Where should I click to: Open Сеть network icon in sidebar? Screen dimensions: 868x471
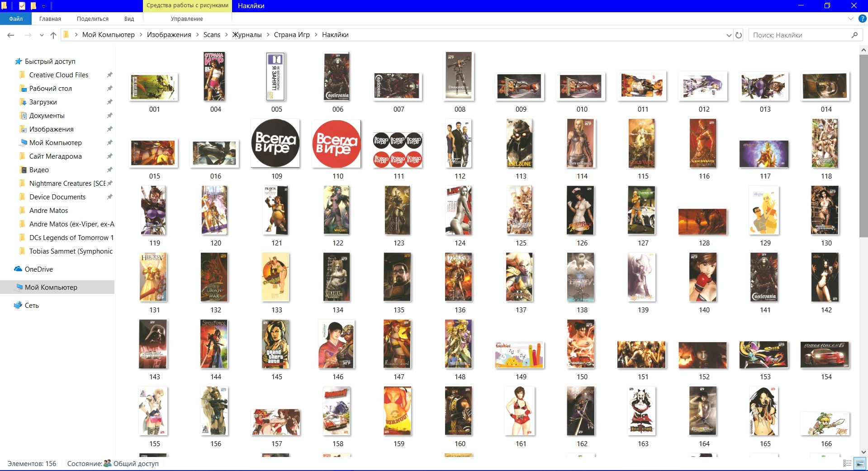(18, 305)
